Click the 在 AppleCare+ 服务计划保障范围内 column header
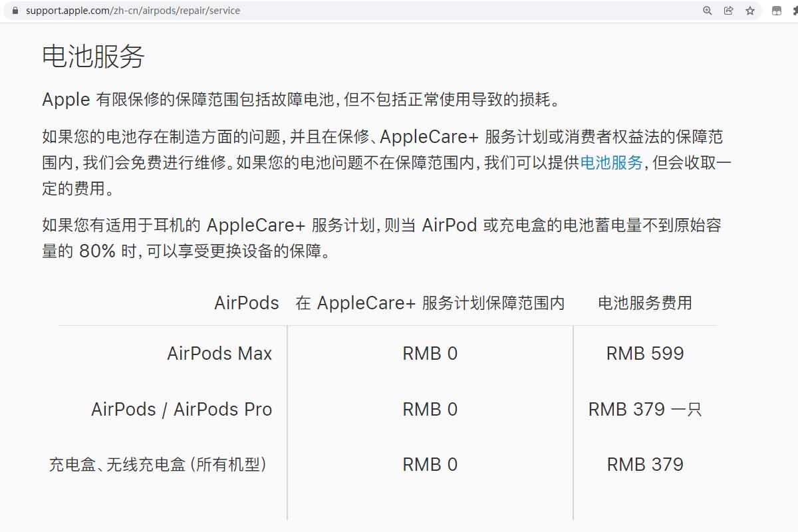 point(430,303)
